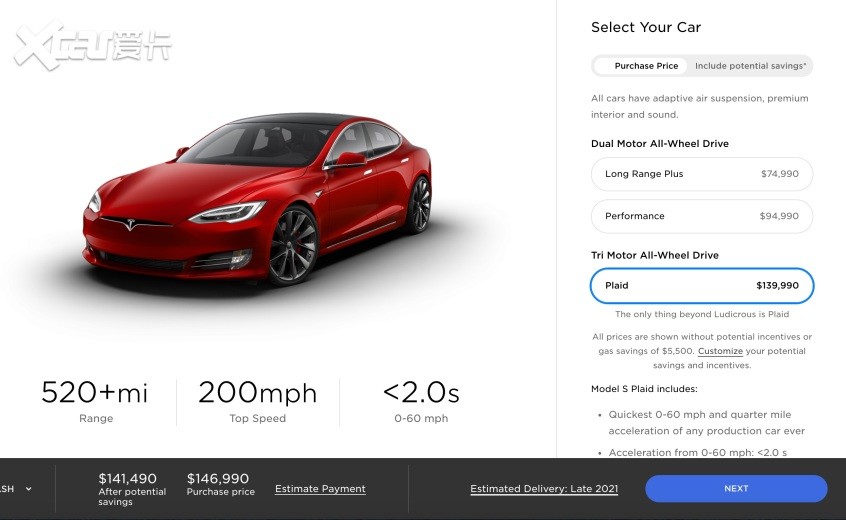Click the blue NEXT button

pyautogui.click(x=736, y=488)
